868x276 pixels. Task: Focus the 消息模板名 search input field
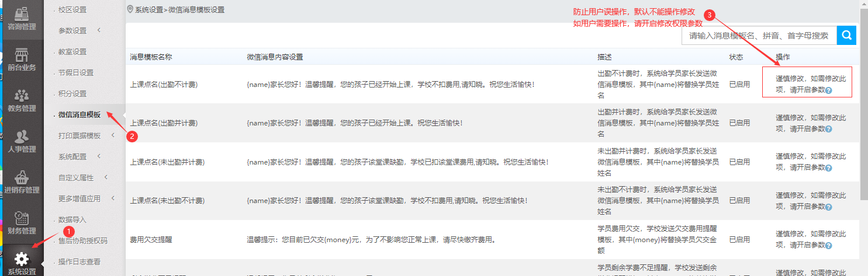(759, 36)
